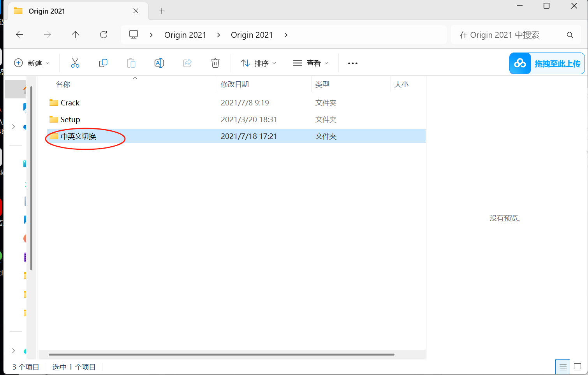The width and height of the screenshot is (588, 375).
Task: Click the Crack folder icon
Action: (54, 103)
